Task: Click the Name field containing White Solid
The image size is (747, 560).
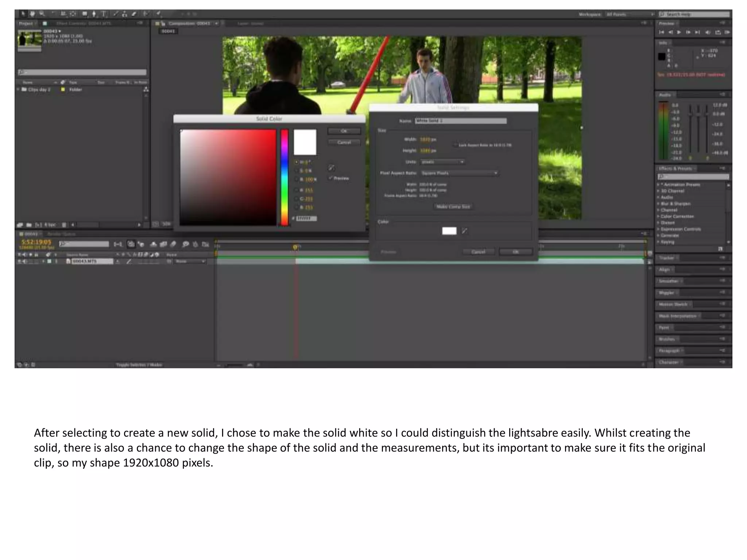Action: pyautogui.click(x=461, y=121)
